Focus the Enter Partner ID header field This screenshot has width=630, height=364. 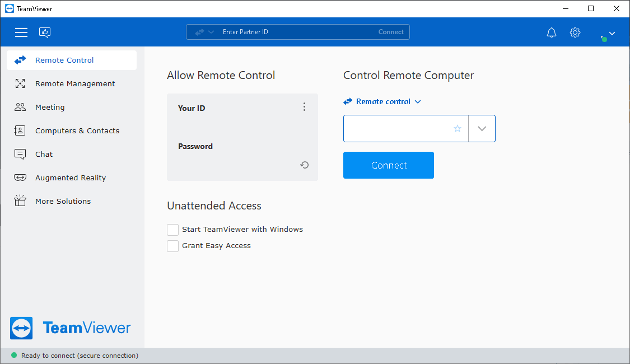(297, 32)
